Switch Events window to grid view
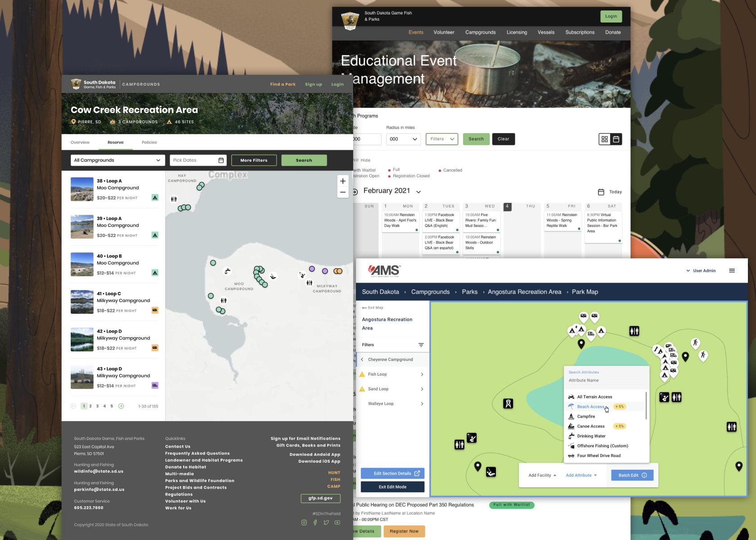756x540 pixels. coord(605,139)
